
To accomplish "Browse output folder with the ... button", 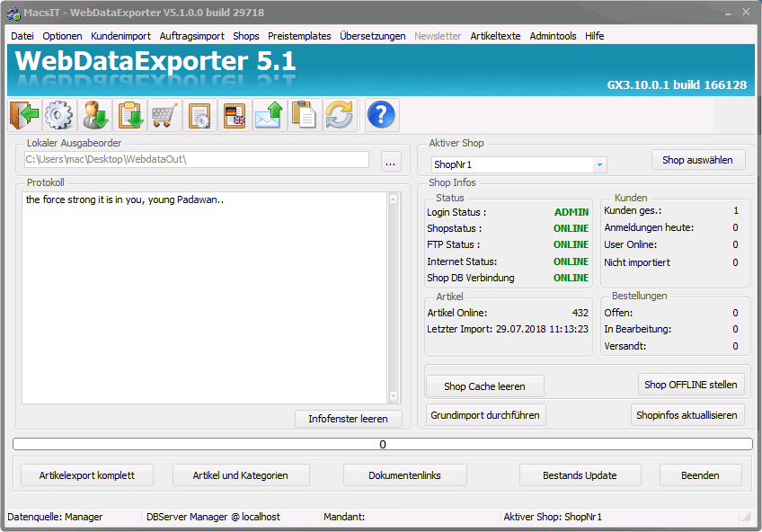I will [390, 162].
